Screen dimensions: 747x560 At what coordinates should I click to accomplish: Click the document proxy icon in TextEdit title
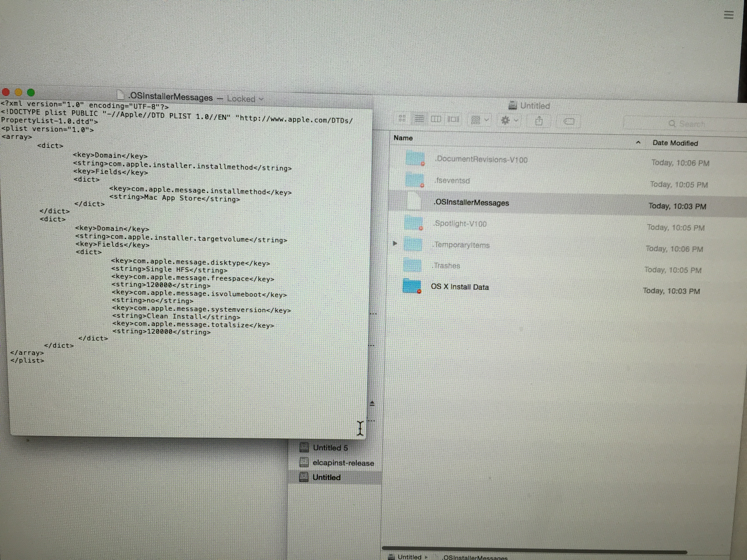click(120, 95)
